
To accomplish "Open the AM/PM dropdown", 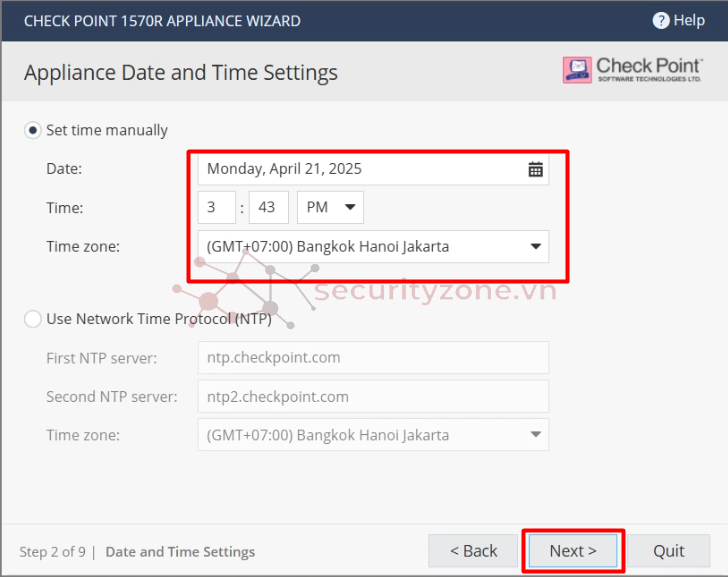I will click(330, 207).
